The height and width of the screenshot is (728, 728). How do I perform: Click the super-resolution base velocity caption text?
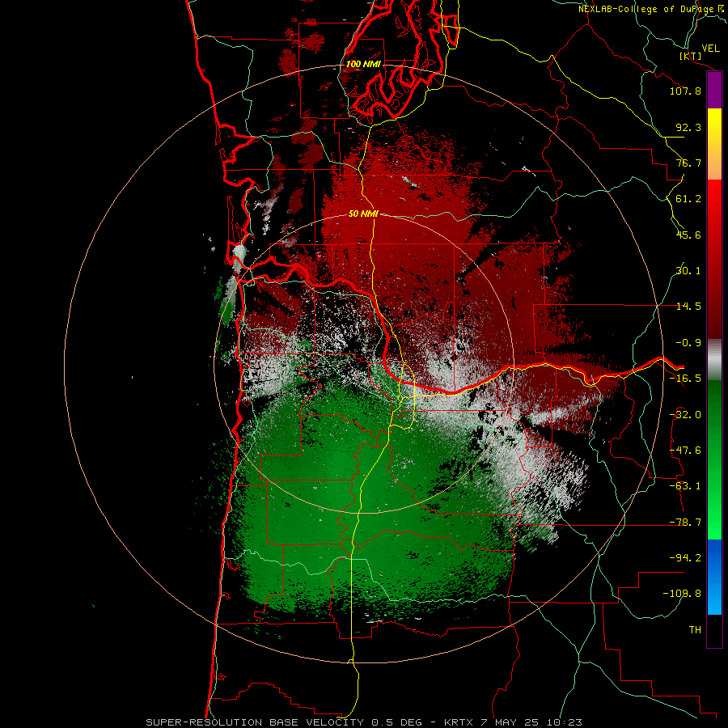click(x=363, y=722)
